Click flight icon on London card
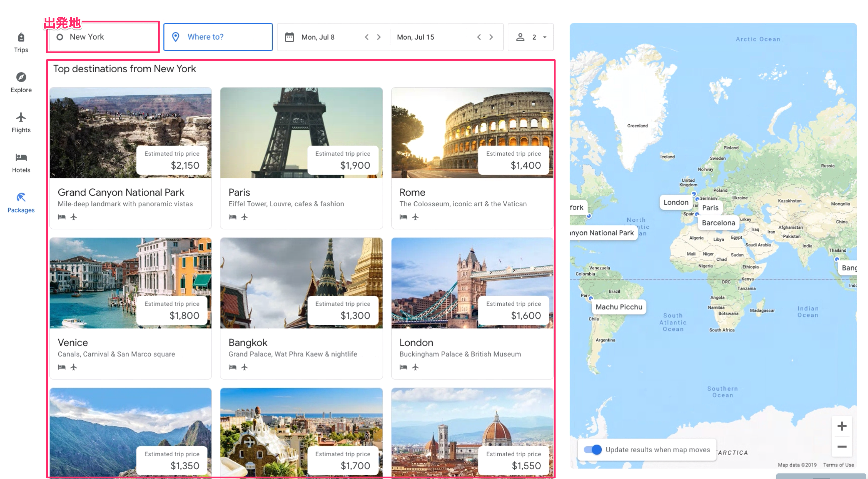The height and width of the screenshot is (479, 868). (x=415, y=367)
